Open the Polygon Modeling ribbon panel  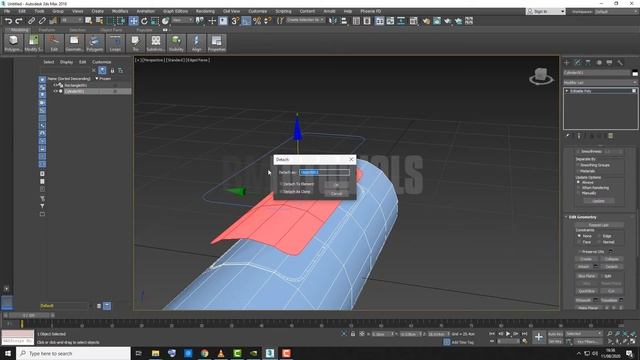[x=13, y=43]
